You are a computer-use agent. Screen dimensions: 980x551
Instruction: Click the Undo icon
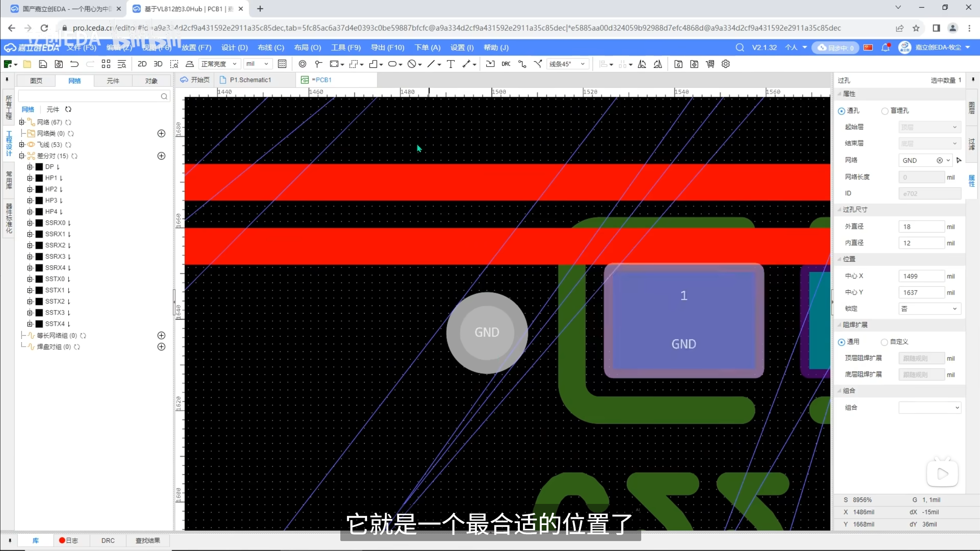(x=74, y=64)
